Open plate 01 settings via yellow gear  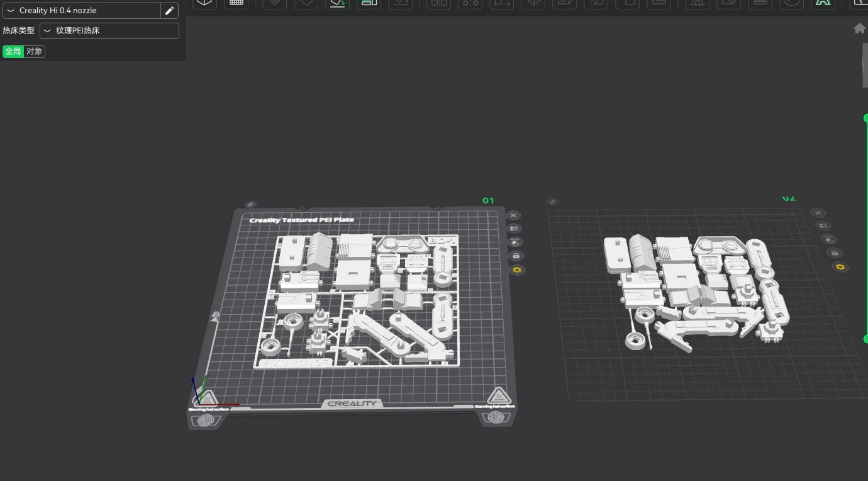tap(518, 269)
